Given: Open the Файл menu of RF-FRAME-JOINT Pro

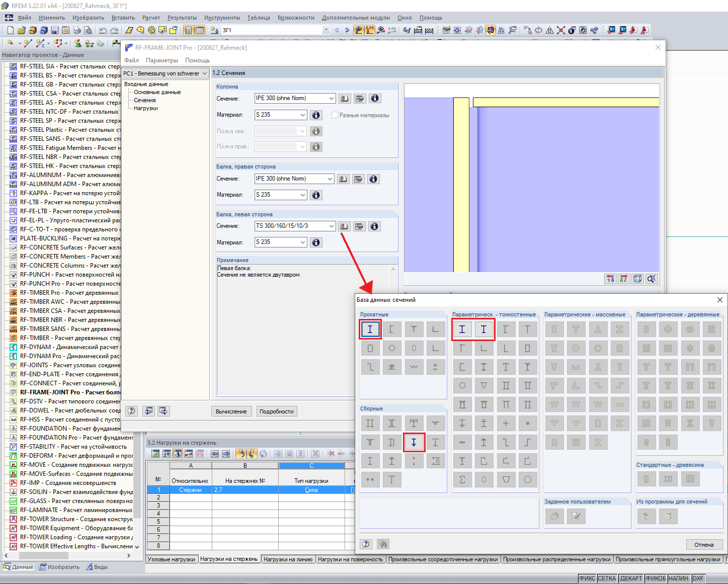Looking at the screenshot, I should (x=132, y=60).
